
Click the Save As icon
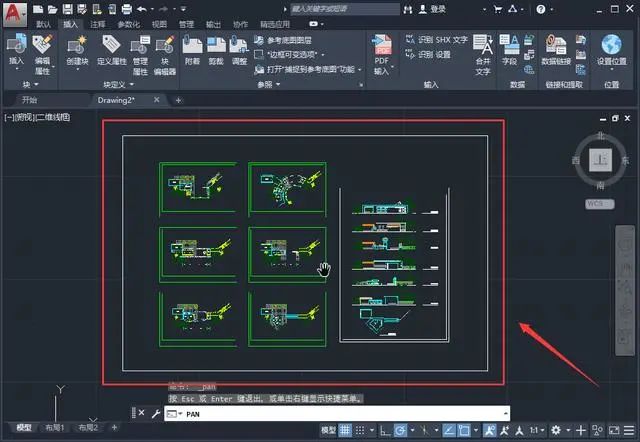(82, 9)
